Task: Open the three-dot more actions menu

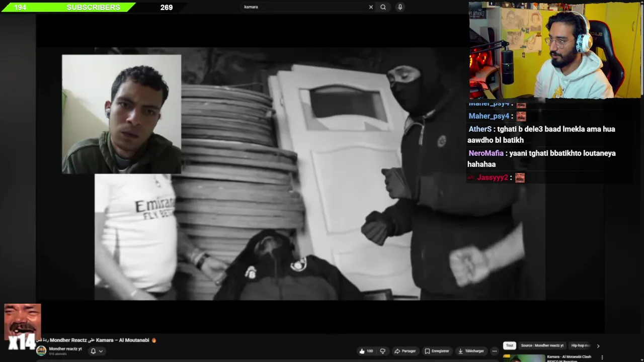Action: [x=495, y=351]
